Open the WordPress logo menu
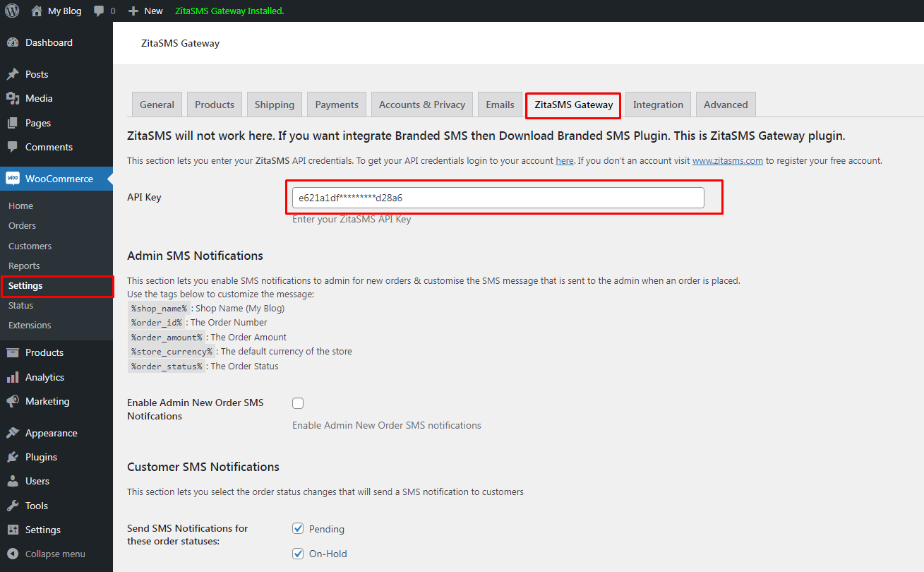Viewport: 924px width, 572px height. point(12,11)
